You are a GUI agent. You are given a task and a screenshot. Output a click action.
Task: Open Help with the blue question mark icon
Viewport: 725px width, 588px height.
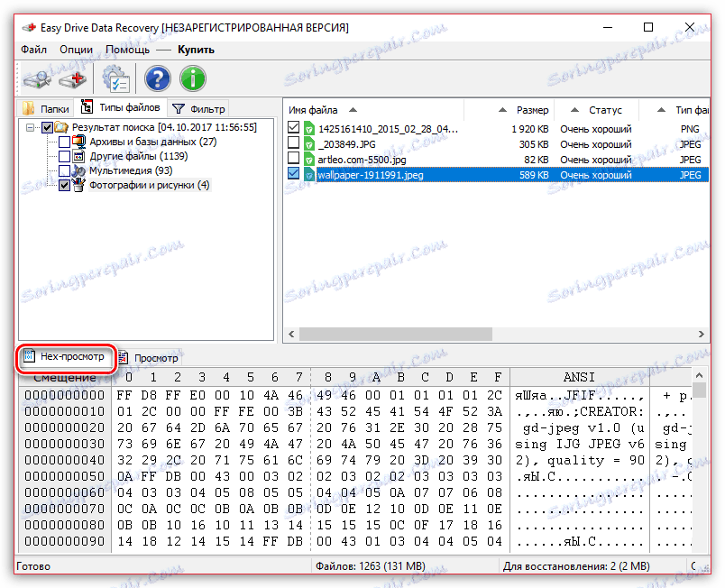point(157,78)
